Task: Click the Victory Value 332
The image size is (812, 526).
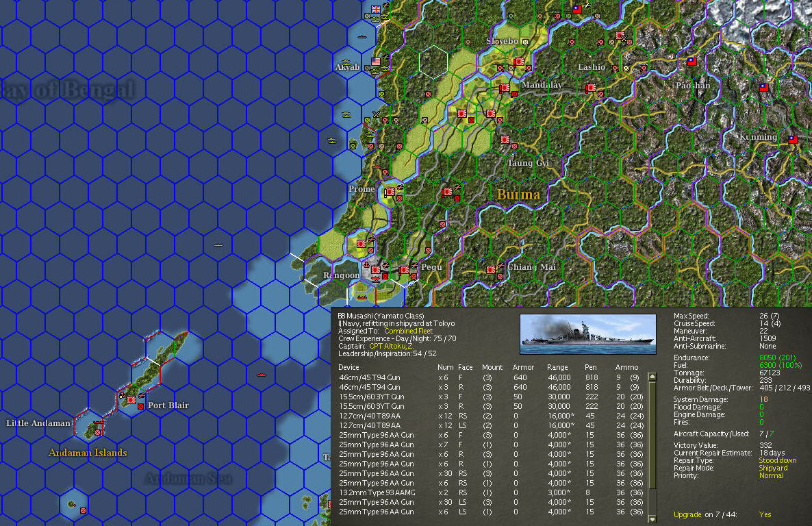Action: pos(765,445)
